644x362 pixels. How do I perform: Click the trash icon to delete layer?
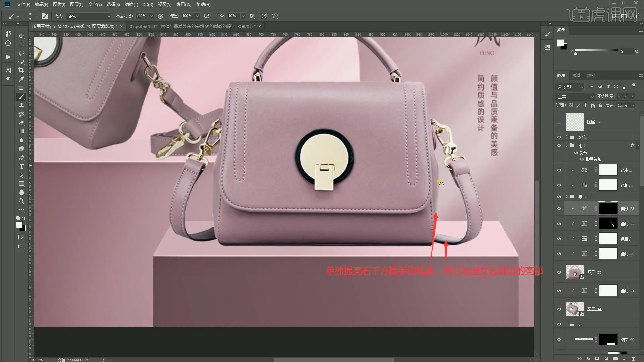point(633,359)
